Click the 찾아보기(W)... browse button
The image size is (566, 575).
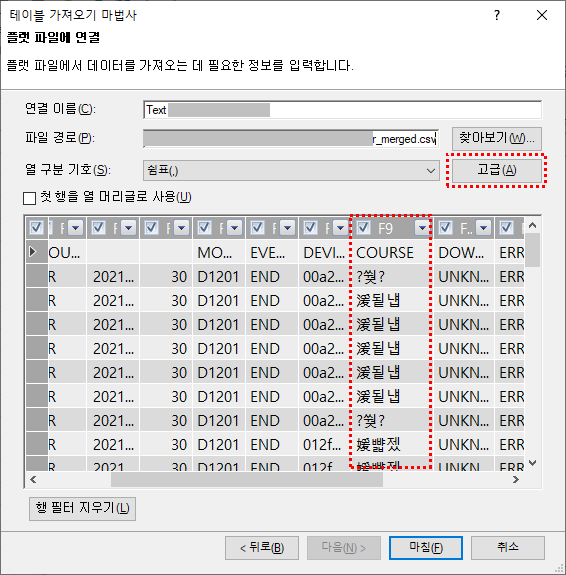coord(497,138)
